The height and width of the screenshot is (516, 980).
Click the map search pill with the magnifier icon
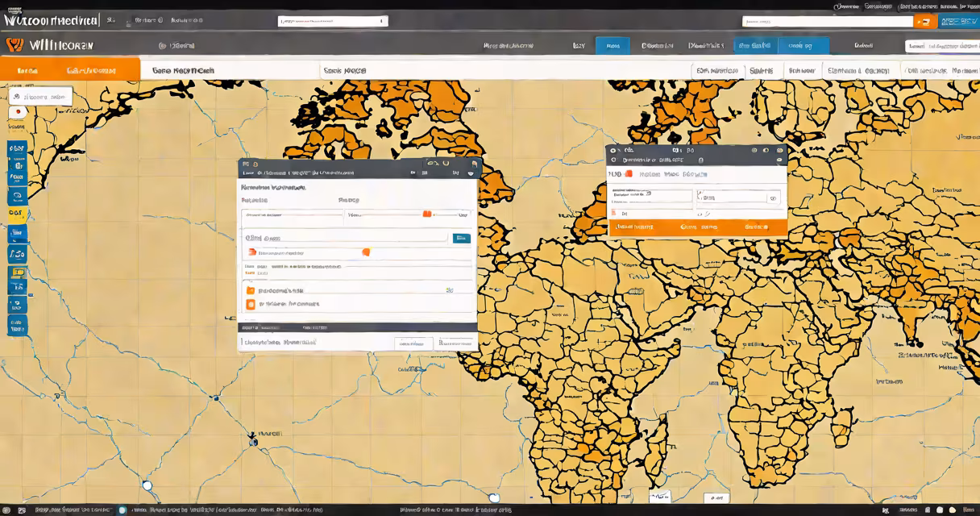(40, 97)
